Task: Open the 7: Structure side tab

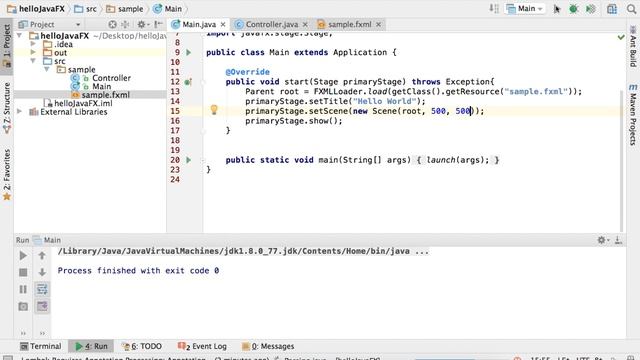Action: coord(7,108)
